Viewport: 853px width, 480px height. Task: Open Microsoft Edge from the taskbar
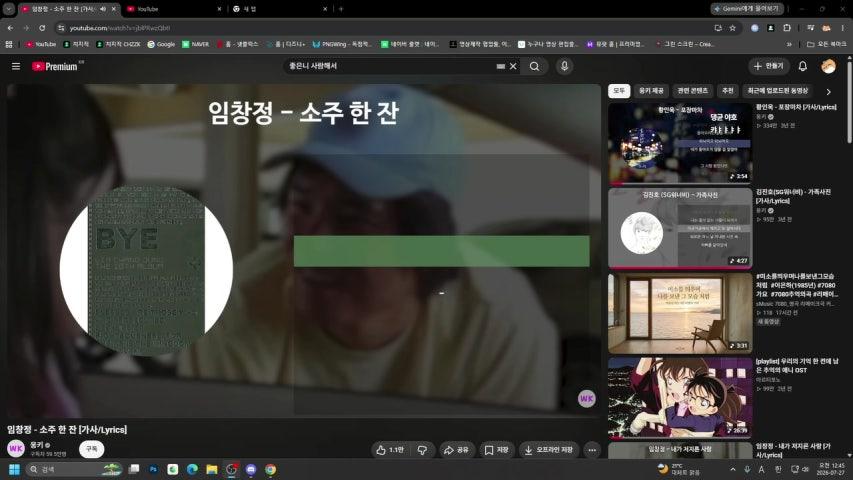click(x=192, y=469)
